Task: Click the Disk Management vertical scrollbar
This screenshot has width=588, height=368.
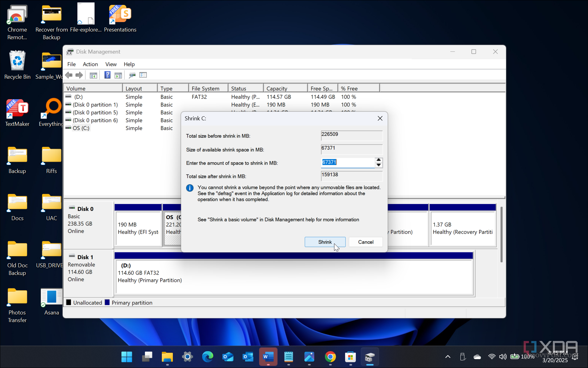Action: (501, 234)
